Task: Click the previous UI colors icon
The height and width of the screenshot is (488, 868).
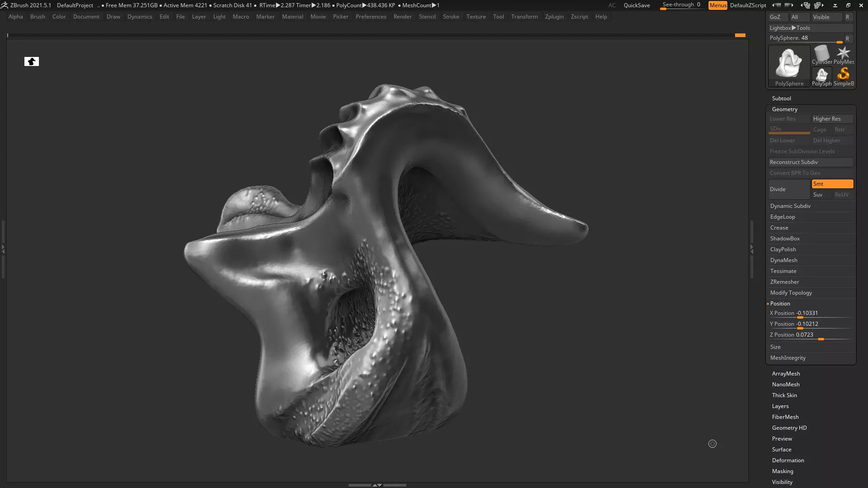Action: tap(776, 5)
